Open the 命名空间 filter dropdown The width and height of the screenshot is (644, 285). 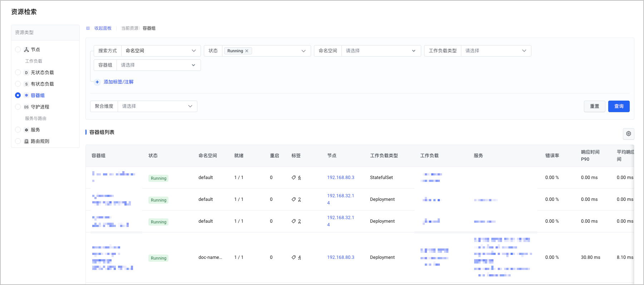click(x=381, y=51)
